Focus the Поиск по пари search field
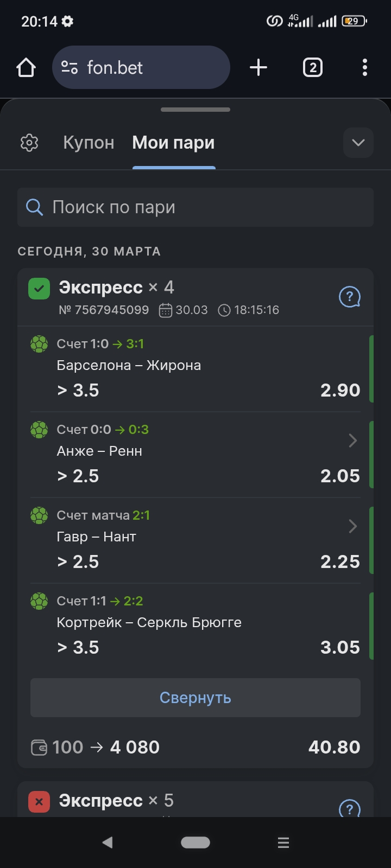Image resolution: width=391 pixels, height=868 pixels. tap(195, 207)
